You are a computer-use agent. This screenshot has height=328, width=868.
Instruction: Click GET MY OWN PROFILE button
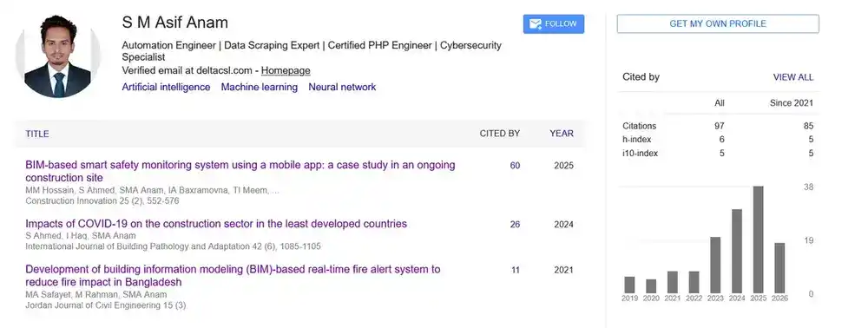[718, 23]
